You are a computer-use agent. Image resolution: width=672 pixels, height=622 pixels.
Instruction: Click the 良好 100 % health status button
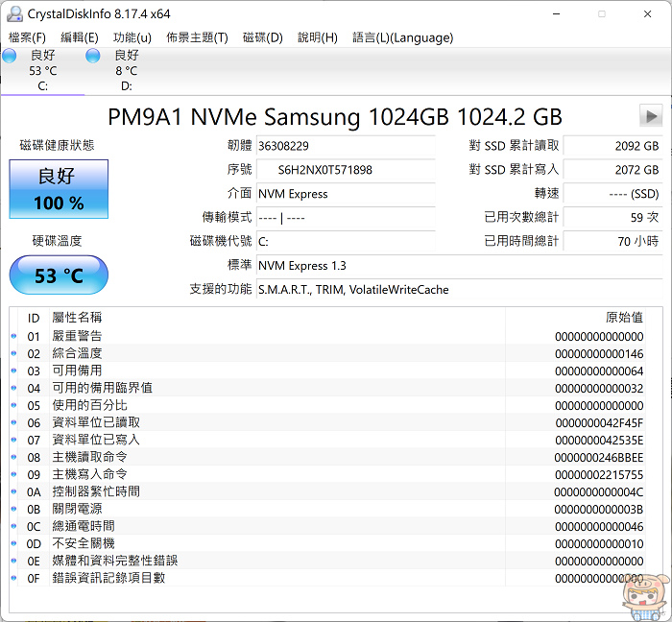click(59, 189)
